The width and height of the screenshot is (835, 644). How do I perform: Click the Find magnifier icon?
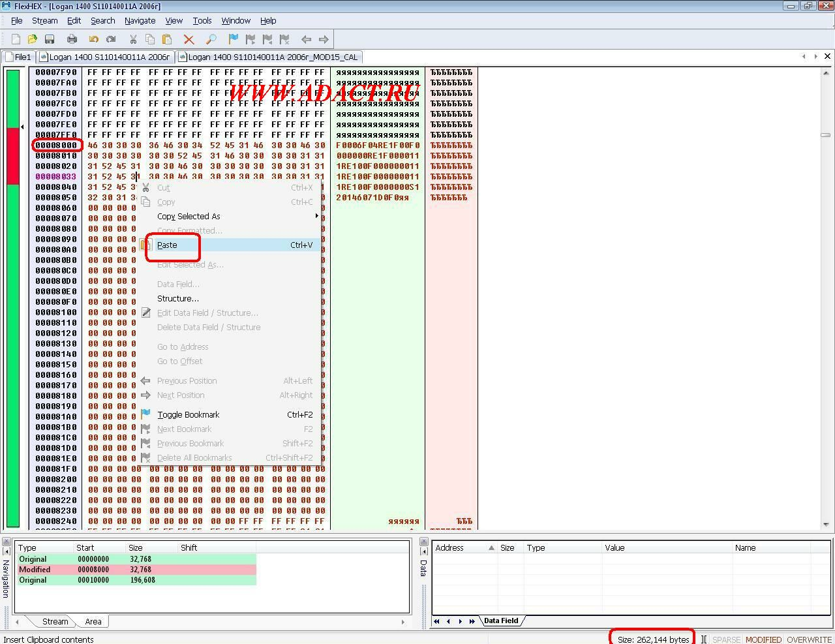[211, 39]
